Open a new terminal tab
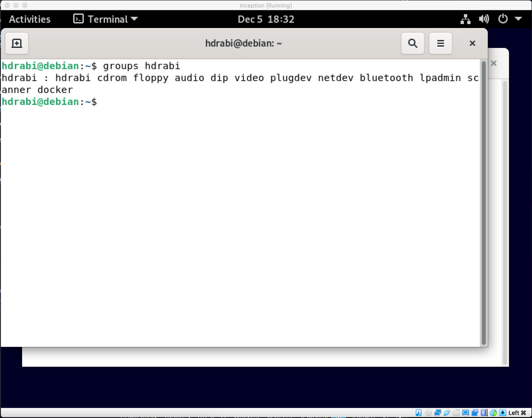Screen dimensions: 532x418 (x=17, y=43)
